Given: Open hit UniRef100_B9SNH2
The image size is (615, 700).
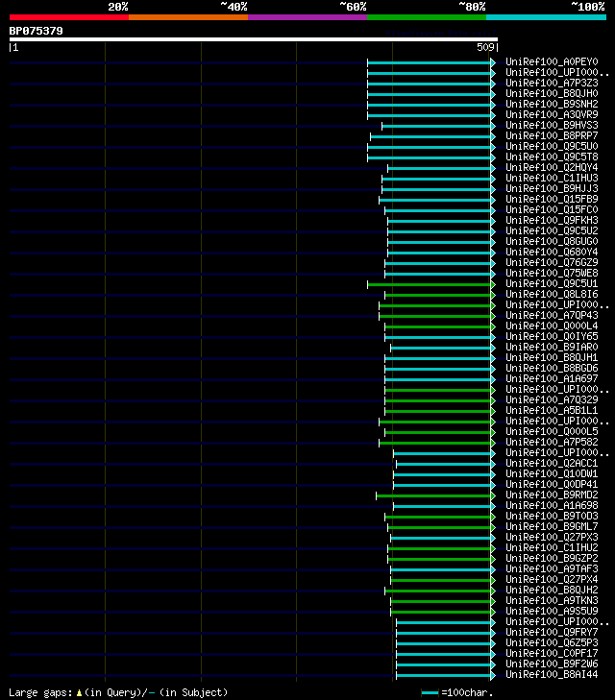Looking at the screenshot, I should pos(552,104).
